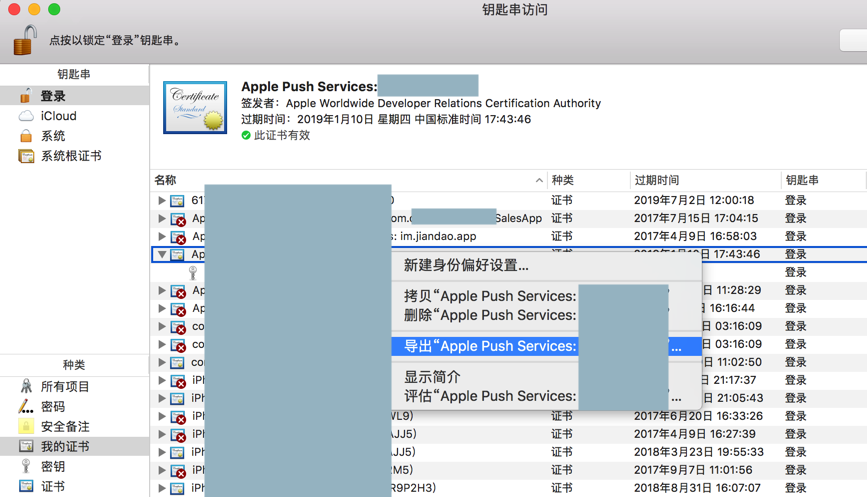
Task: Click invalid certificate icon of the SalesApp row
Action: point(177,218)
